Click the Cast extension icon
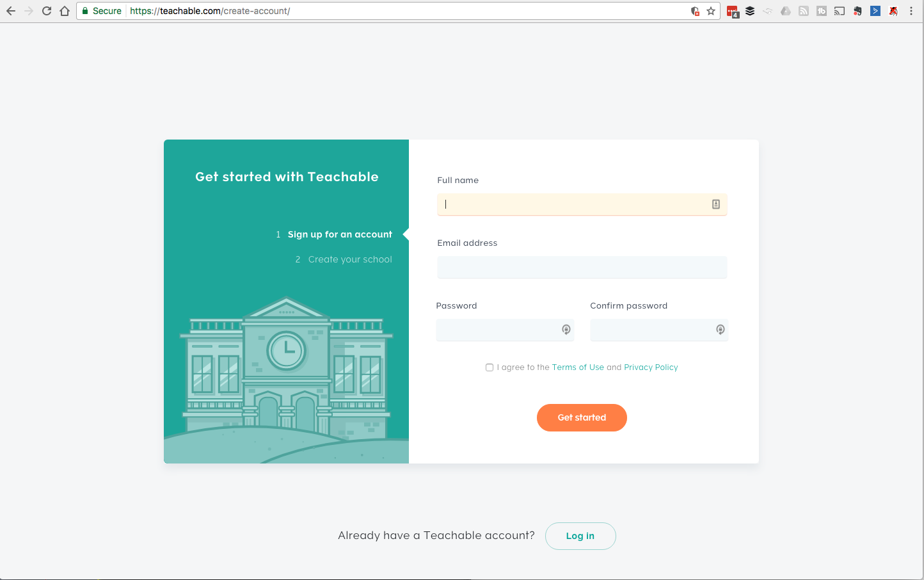 [840, 11]
